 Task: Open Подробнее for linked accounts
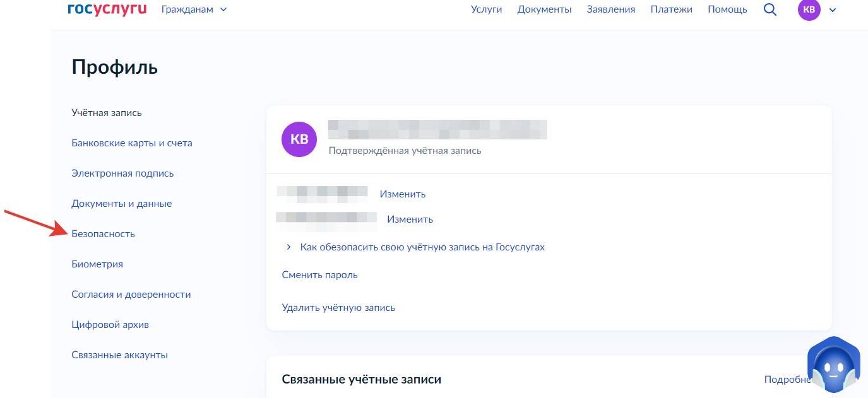[788, 380]
